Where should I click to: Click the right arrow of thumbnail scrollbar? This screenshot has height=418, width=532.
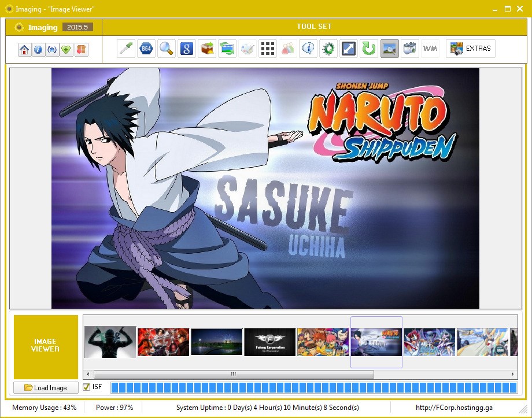click(513, 374)
